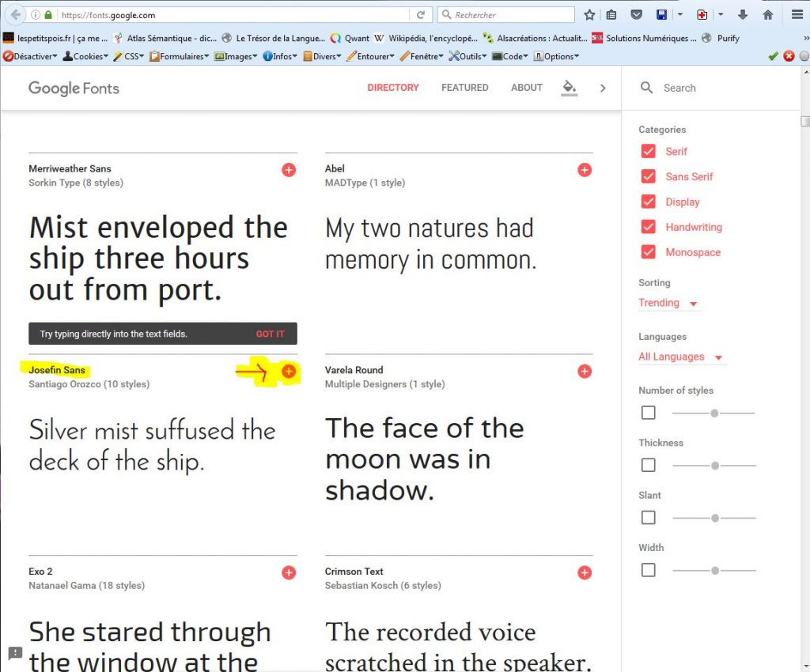Focus the Search fonts input field
Image resolution: width=810 pixels, height=672 pixels.
(712, 88)
